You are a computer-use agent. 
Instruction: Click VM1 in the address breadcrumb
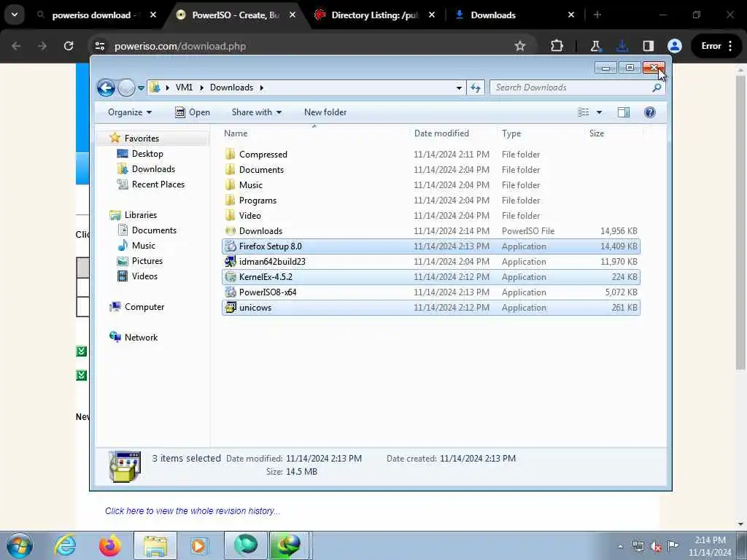(x=184, y=87)
